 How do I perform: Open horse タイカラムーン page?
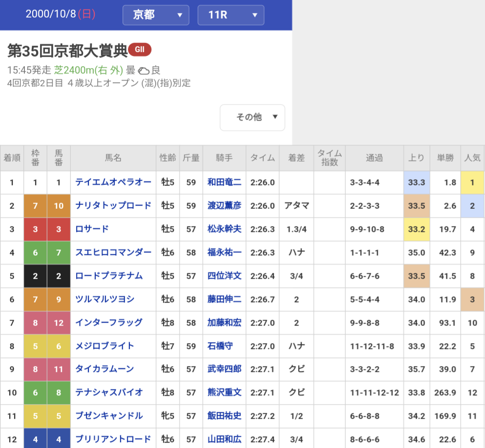105,369
